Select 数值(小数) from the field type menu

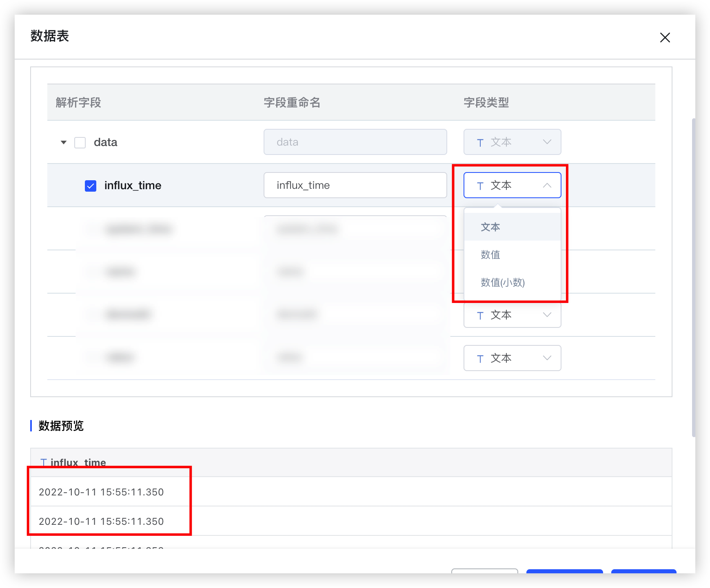coord(503,282)
